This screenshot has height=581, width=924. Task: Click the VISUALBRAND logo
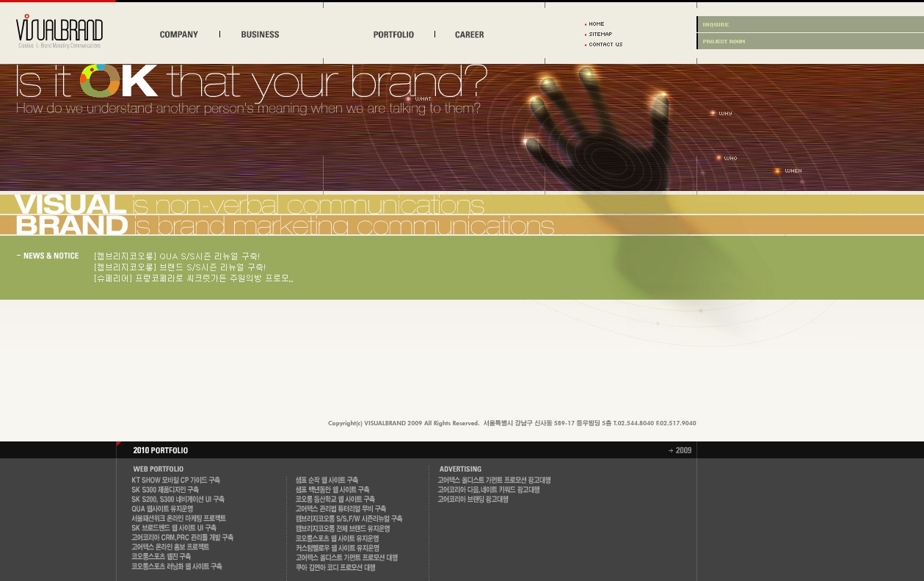(59, 32)
